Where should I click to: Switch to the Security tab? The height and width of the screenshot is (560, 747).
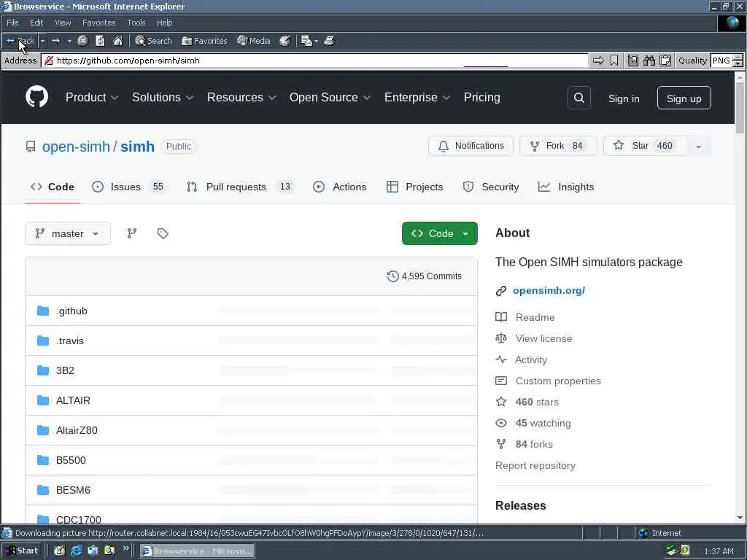coord(491,187)
